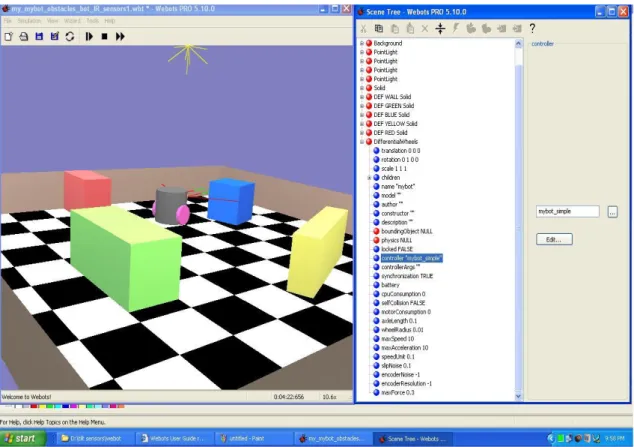Expand the DEF RED Solid node

click(x=362, y=133)
